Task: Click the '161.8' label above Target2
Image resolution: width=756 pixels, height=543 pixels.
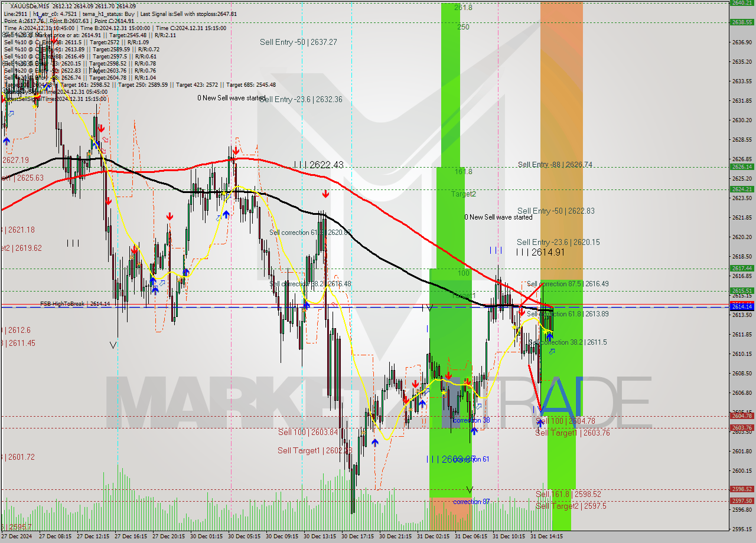Action: pos(463,171)
